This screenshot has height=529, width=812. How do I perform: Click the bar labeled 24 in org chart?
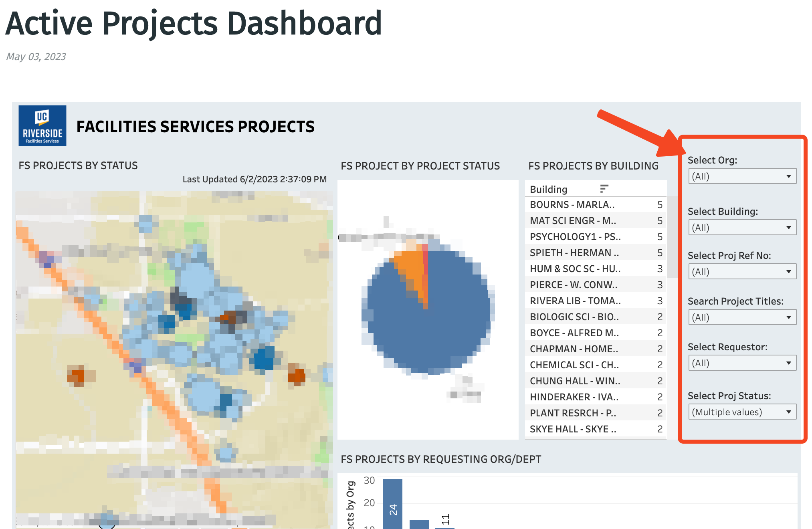point(393,505)
